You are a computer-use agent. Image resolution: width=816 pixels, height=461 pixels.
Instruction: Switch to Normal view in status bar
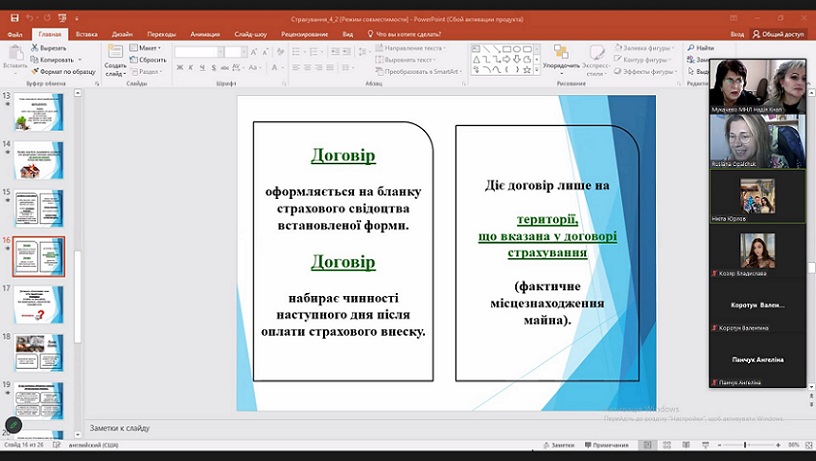click(647, 445)
